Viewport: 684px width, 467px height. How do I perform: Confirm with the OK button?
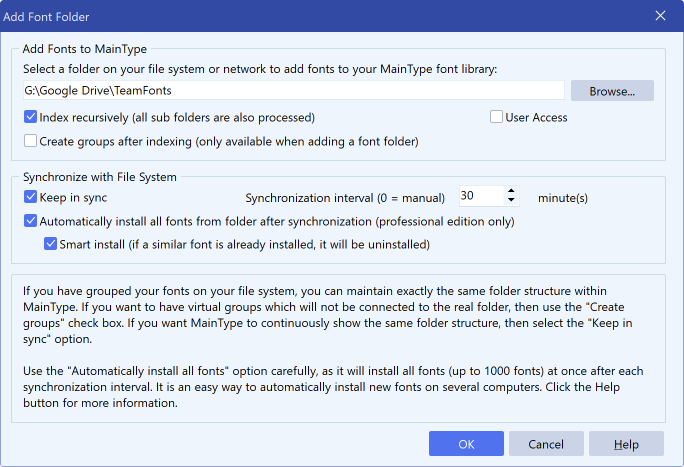(466, 444)
